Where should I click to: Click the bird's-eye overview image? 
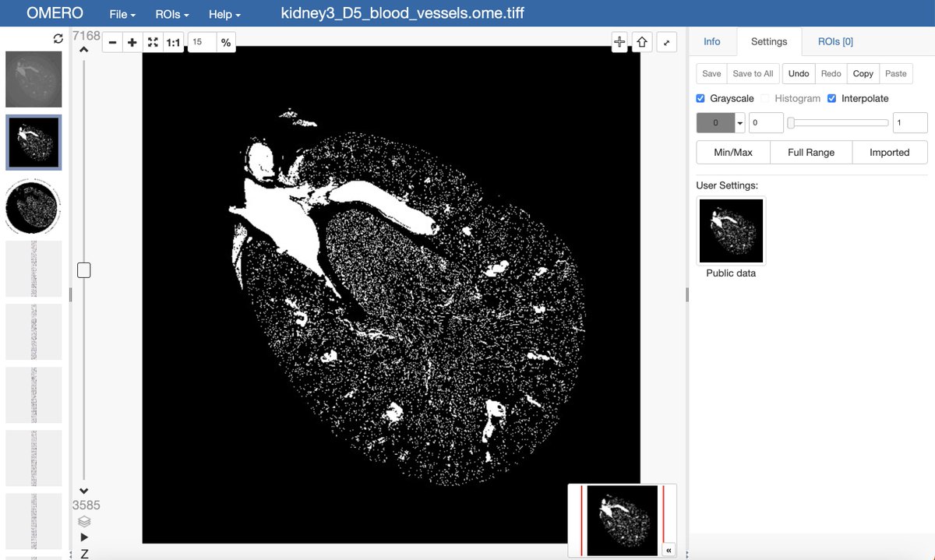click(x=622, y=520)
